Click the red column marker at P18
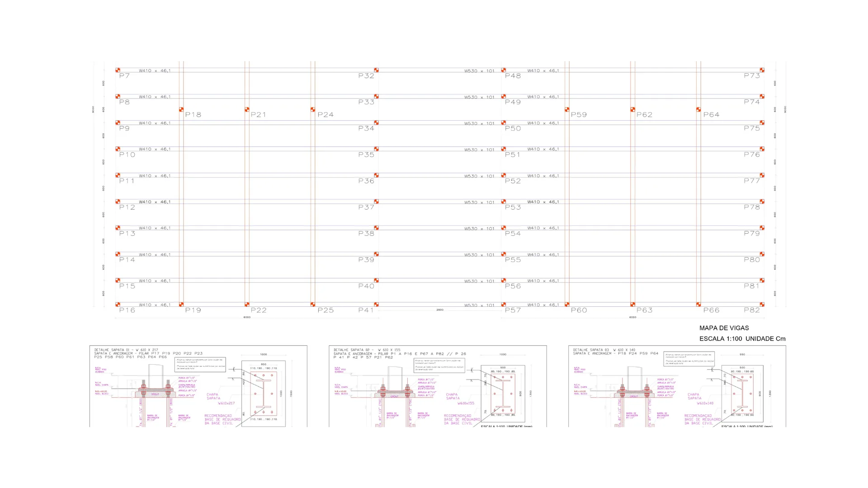This screenshot has width=868, height=488. [181, 109]
